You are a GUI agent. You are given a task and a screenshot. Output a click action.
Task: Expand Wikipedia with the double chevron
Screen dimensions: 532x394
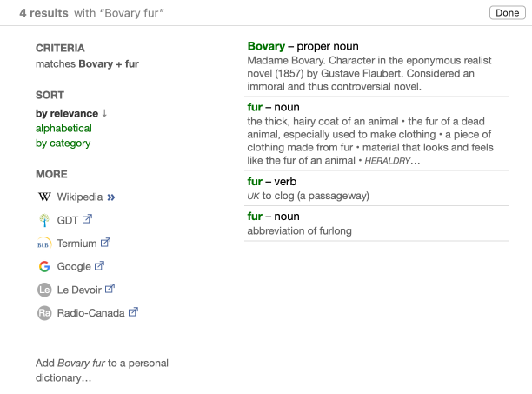click(110, 197)
